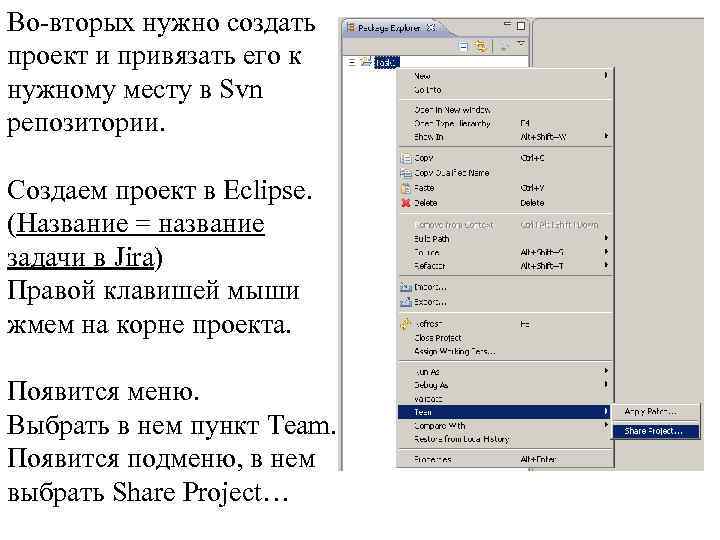The image size is (720, 540).
Task: Click the Refresh icon in context menu
Action: click(x=405, y=324)
